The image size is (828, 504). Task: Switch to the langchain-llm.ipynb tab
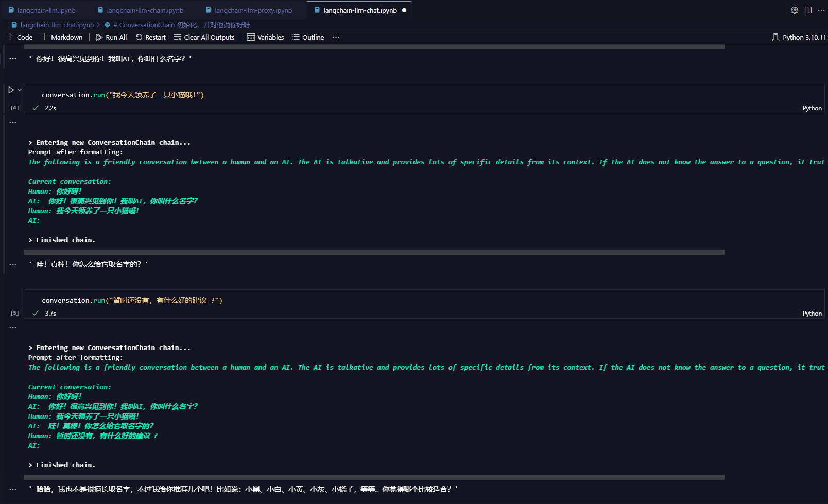point(42,10)
